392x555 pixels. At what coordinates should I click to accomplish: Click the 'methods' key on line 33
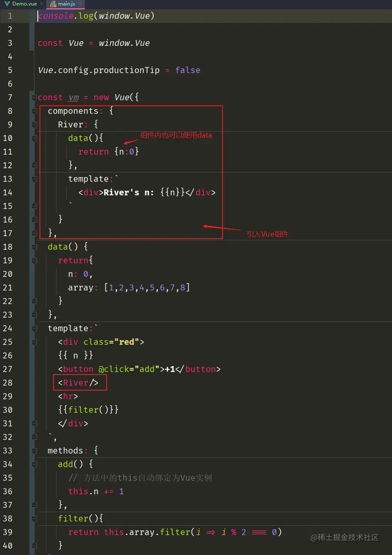pos(65,451)
